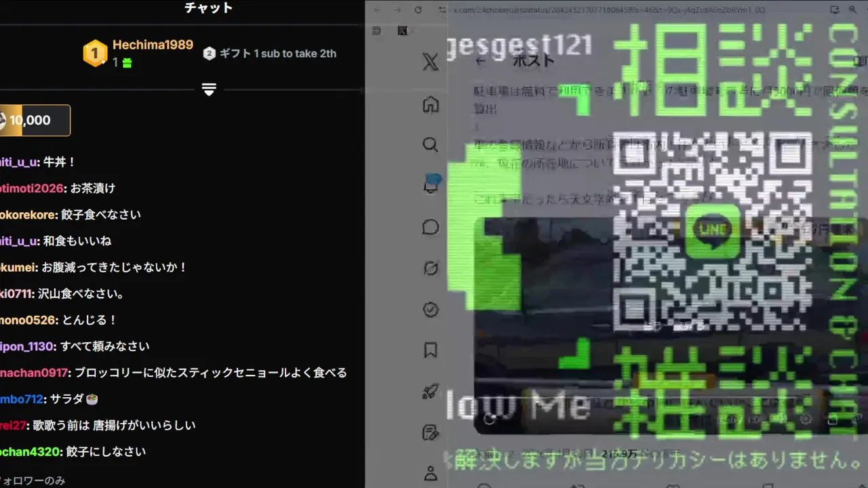The height and width of the screenshot is (488, 868).
Task: Click rei27 username in chat
Action: point(14,426)
